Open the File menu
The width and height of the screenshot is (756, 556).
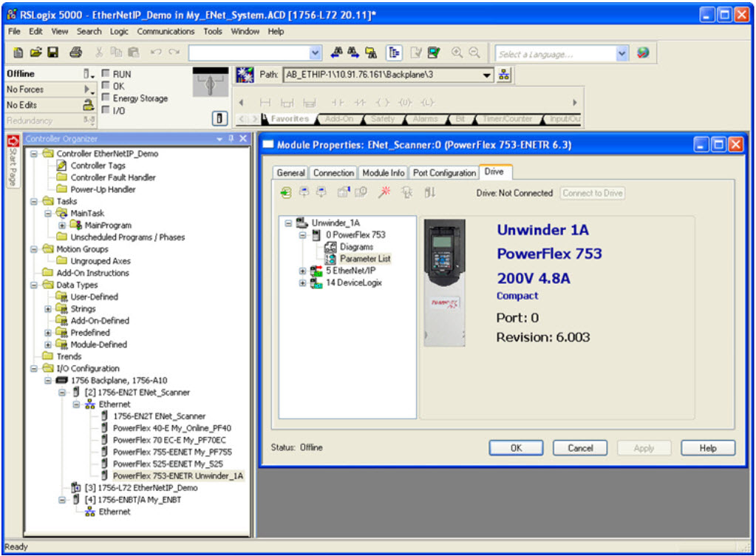[x=14, y=31]
